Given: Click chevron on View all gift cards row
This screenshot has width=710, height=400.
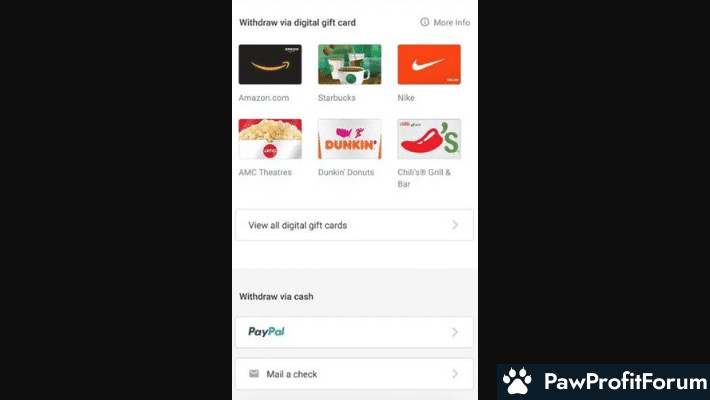Looking at the screenshot, I should click(455, 225).
